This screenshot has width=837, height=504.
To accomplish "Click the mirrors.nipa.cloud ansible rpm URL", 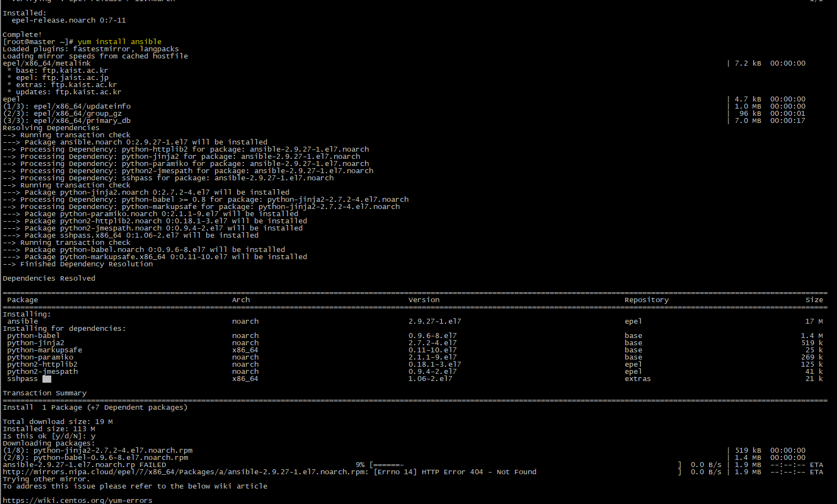I will 186,472.
